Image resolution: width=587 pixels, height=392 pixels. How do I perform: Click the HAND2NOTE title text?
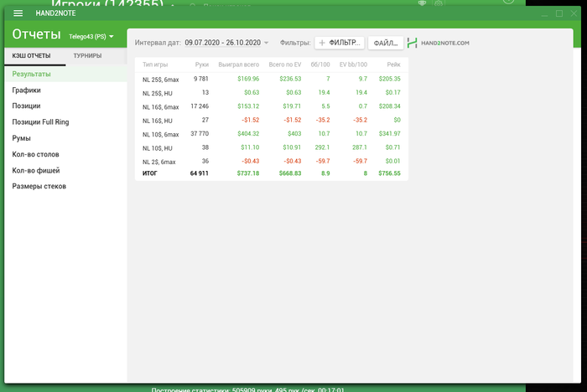[x=55, y=13]
